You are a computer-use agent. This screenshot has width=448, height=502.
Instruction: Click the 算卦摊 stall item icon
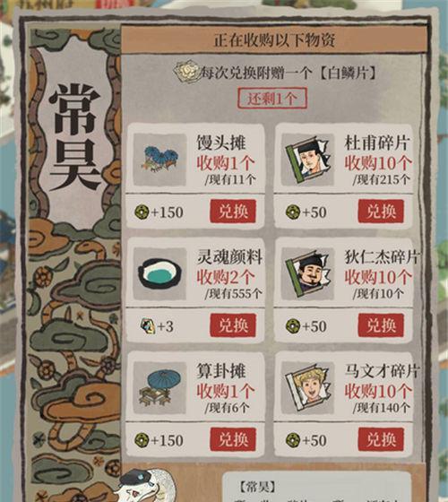159,387
